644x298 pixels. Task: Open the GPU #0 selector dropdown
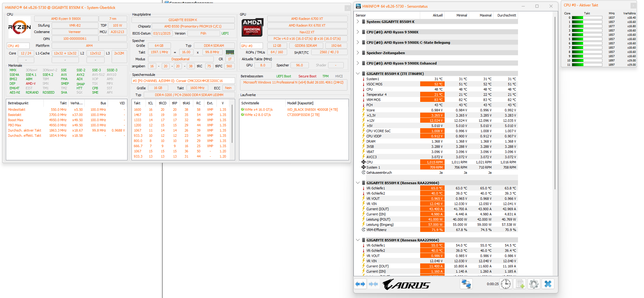click(251, 46)
